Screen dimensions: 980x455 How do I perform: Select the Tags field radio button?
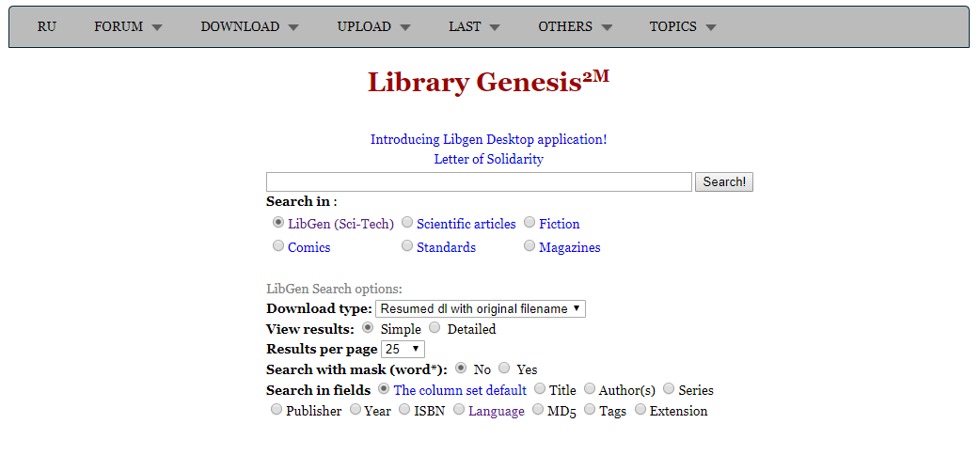coord(590,409)
